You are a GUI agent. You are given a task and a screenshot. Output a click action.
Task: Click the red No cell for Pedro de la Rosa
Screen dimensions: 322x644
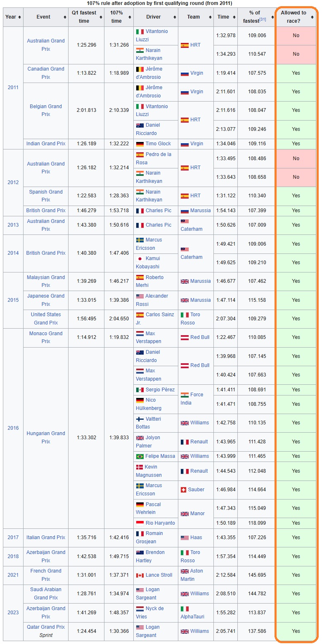pyautogui.click(x=296, y=159)
